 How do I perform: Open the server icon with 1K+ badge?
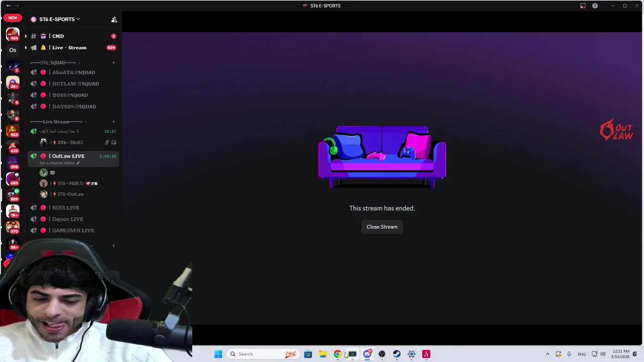[x=13, y=211]
